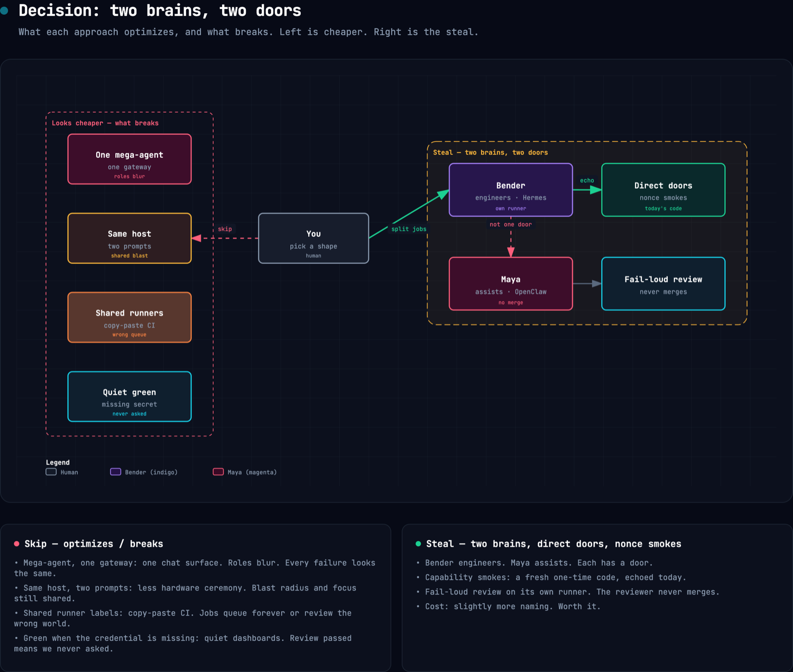Click the Looks cheaper group label
Image resolution: width=793 pixels, height=672 pixels.
click(x=105, y=123)
